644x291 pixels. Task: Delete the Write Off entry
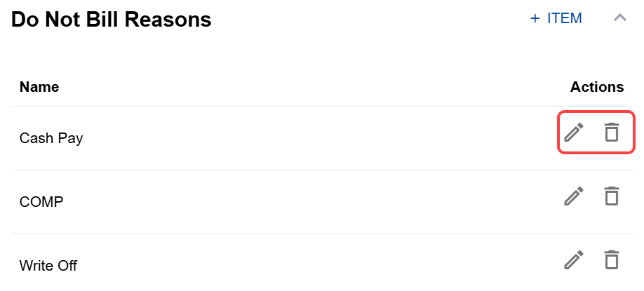coord(612,260)
